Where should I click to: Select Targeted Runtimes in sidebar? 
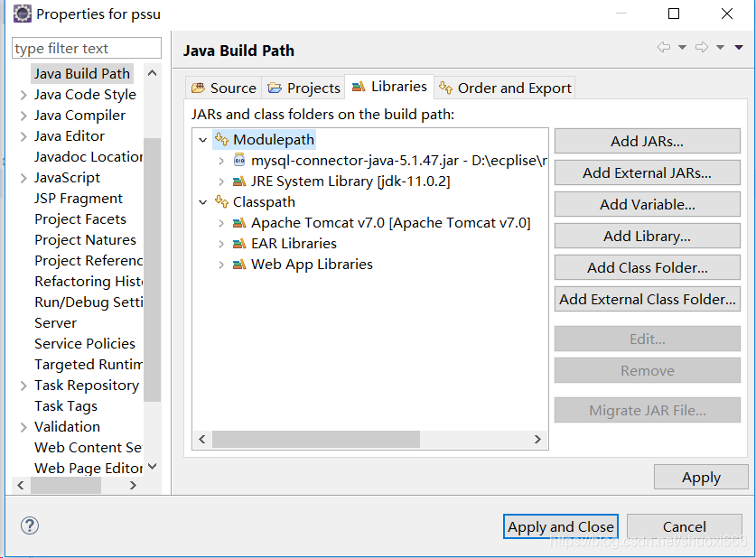(89, 365)
